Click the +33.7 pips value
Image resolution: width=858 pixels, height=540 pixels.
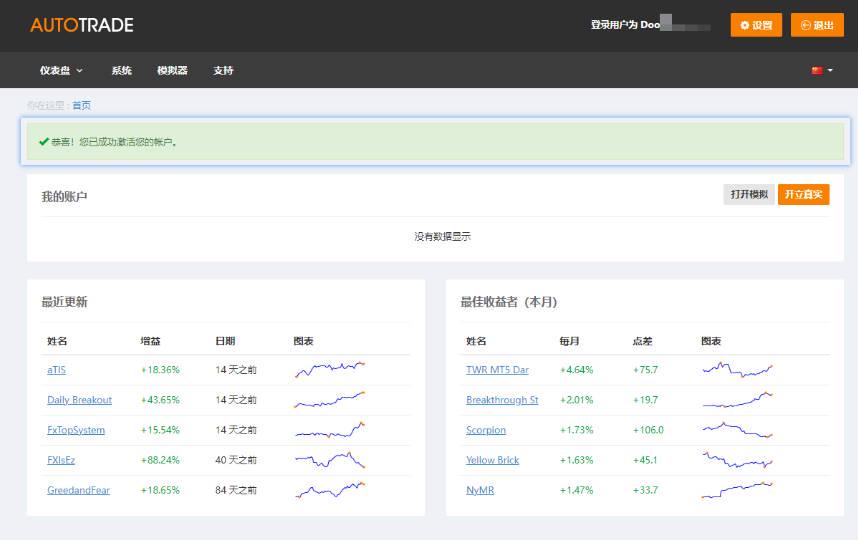(x=646, y=490)
